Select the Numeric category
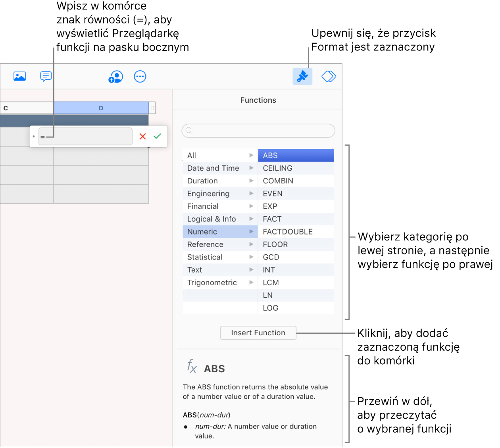Viewport: 500px width, 448px height. coord(220,232)
